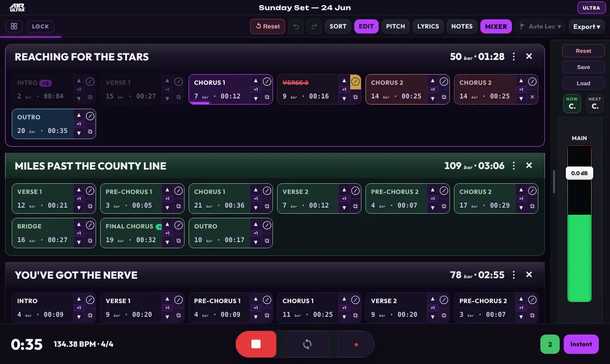Toggle skip on VERSE 1 in Miles Past the County Line
The image size is (610, 364).
90,190
